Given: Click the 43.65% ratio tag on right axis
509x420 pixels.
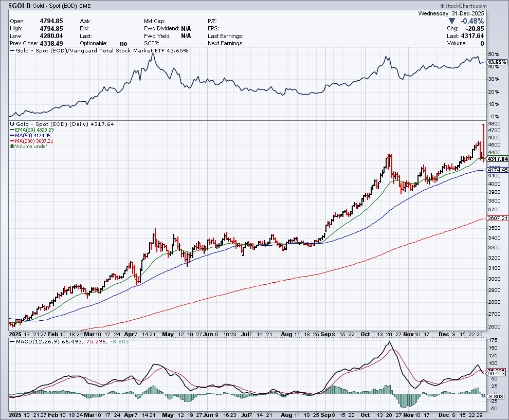Looking at the screenshot, I should click(x=497, y=62).
